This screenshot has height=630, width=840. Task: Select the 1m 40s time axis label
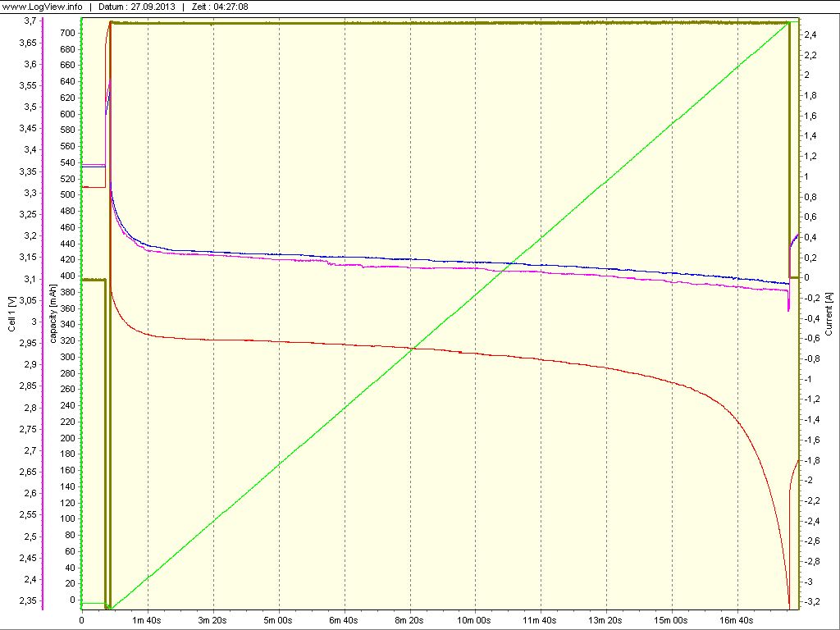148,620
